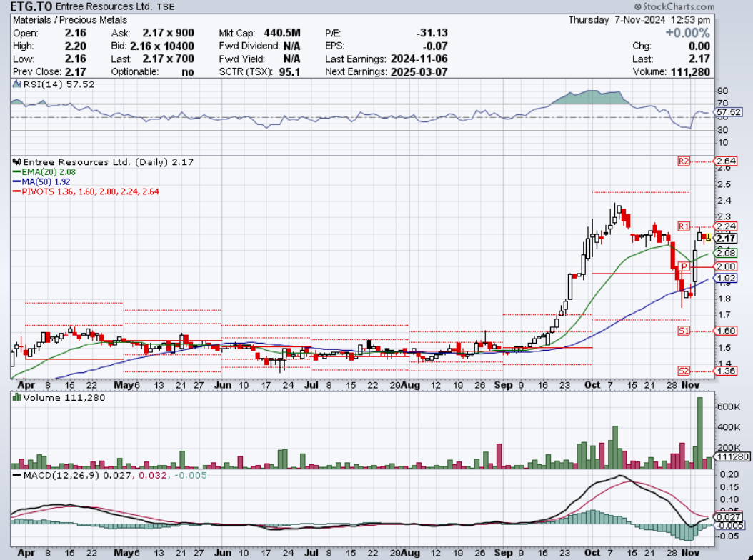Image resolution: width=753 pixels, height=560 pixels.
Task: Click the green 2.08 EMA price tag
Action: tap(726, 253)
